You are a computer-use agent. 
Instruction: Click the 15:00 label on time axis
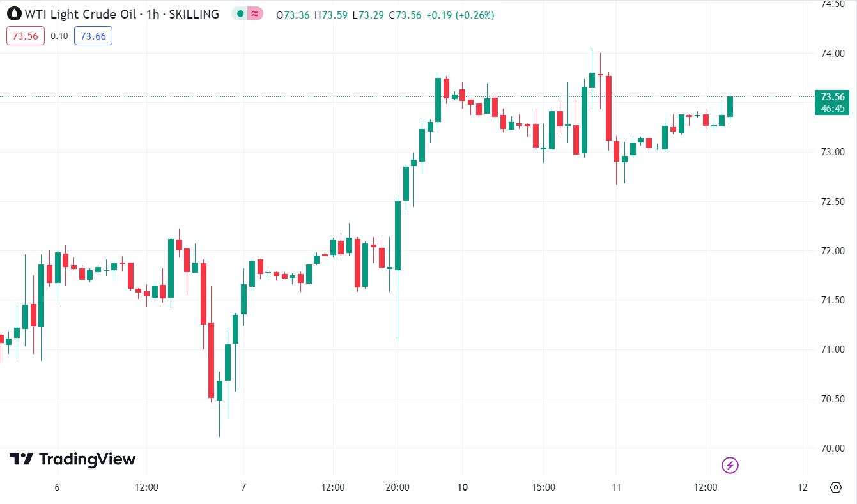click(543, 487)
